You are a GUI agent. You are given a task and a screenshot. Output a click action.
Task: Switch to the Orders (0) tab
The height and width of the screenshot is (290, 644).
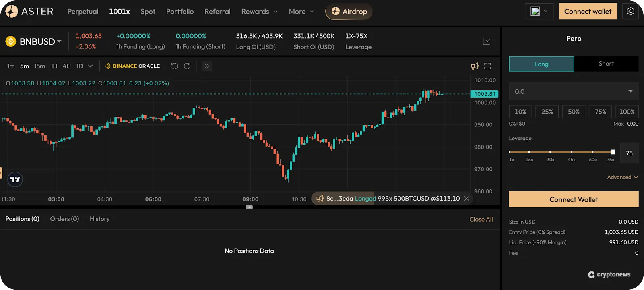point(64,219)
